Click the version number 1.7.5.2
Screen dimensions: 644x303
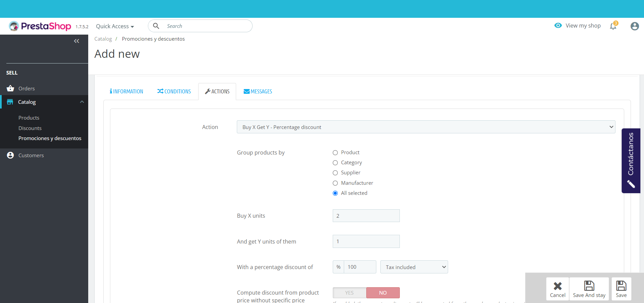tap(82, 27)
